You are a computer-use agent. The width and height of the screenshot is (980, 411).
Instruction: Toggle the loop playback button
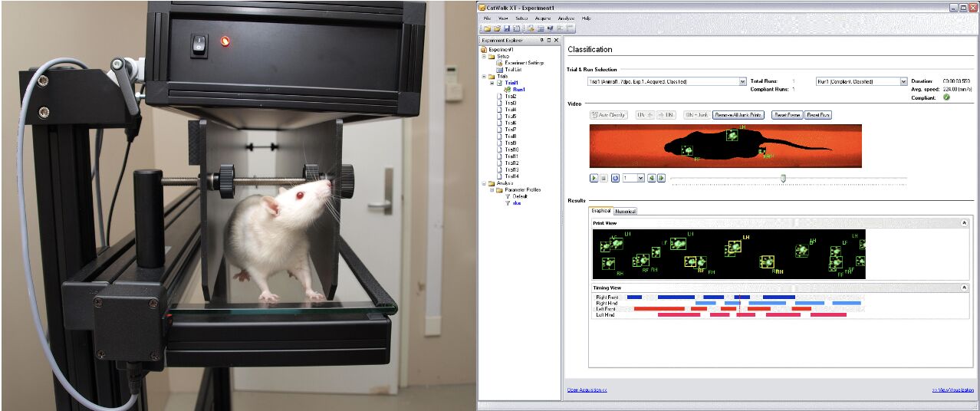614,178
